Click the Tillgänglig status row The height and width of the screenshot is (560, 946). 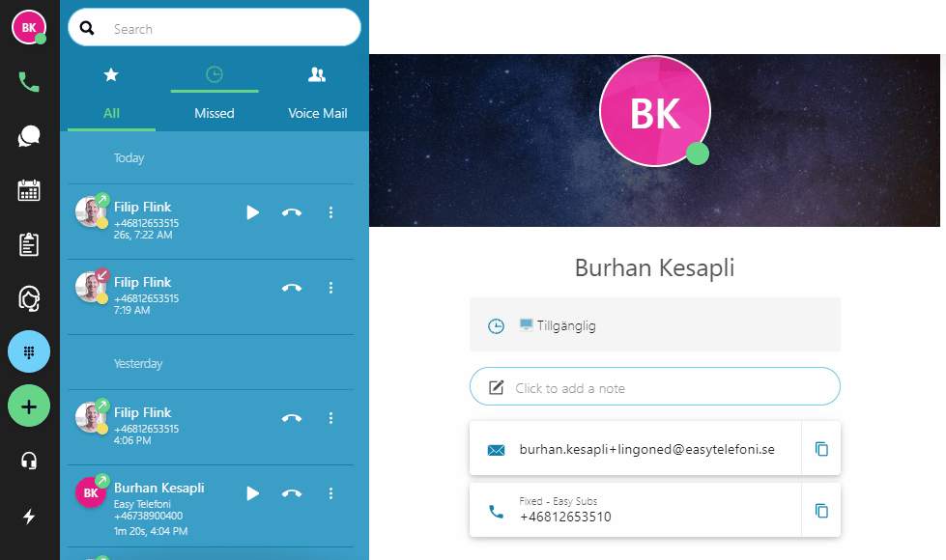(x=654, y=324)
